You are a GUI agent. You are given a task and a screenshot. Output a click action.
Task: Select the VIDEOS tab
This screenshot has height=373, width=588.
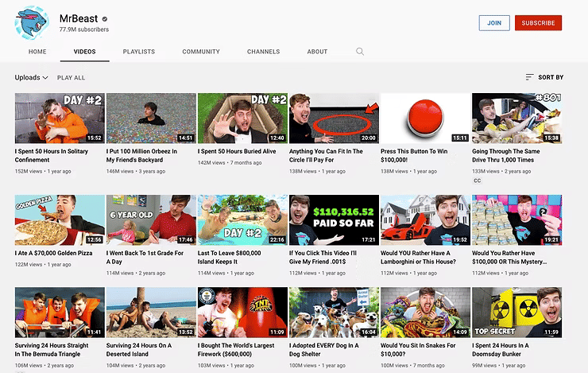pyautogui.click(x=85, y=52)
